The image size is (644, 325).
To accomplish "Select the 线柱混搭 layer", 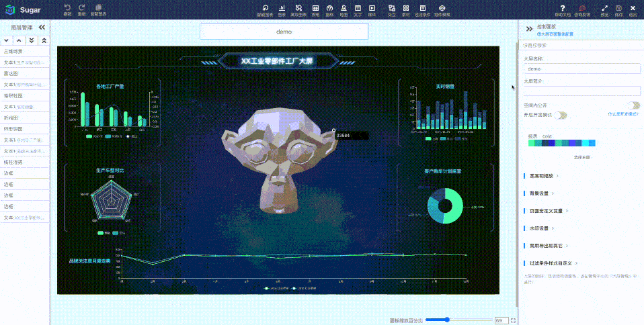I will 25,162.
